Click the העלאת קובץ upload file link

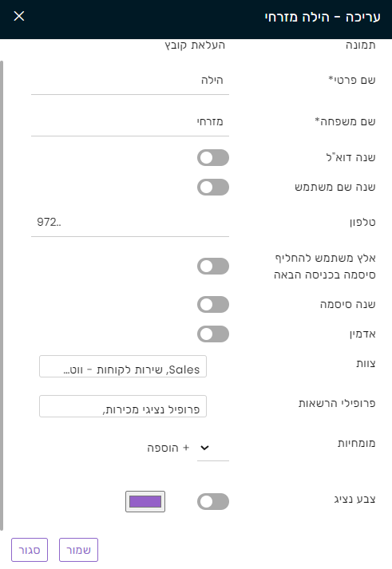[x=195, y=45]
